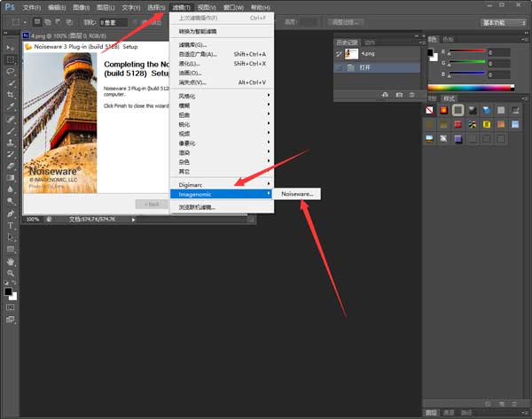Click the create new snapshot camera icon
The height and width of the screenshot is (419, 532).
[x=399, y=95]
